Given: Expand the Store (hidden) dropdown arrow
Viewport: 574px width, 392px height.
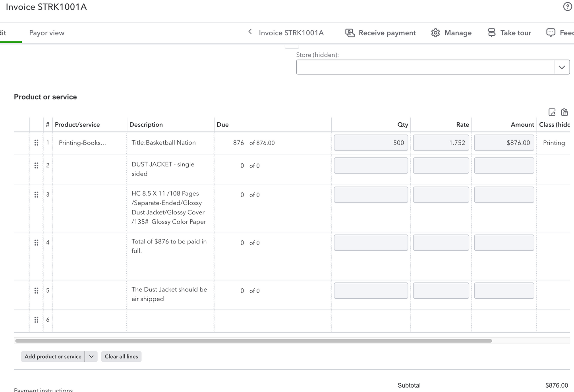Looking at the screenshot, I should tap(562, 67).
